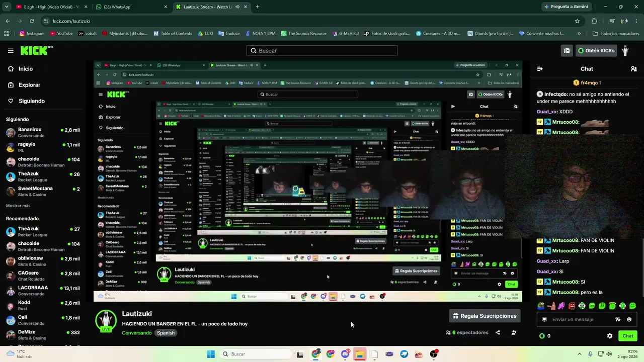Click the KICKs balance icon in chat
Viewport: 644px width, 362px height.
542,336
